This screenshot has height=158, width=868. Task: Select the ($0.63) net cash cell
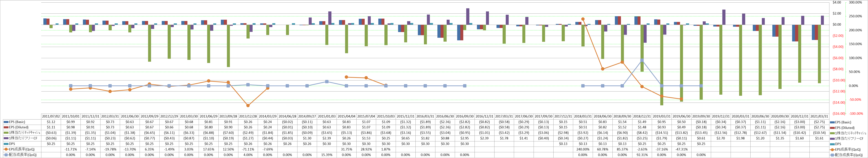coord(51,133)
